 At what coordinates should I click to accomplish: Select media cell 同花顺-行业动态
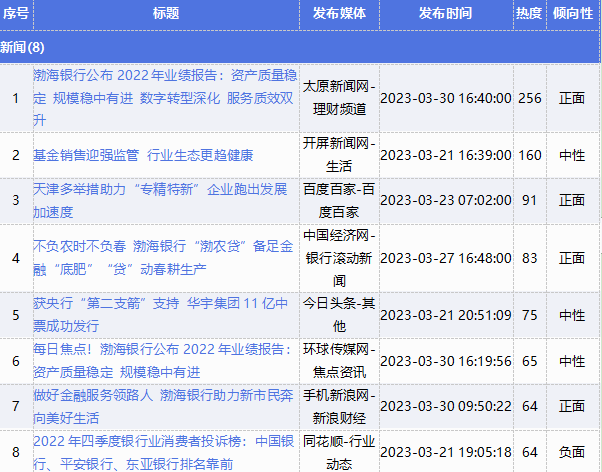point(339,452)
